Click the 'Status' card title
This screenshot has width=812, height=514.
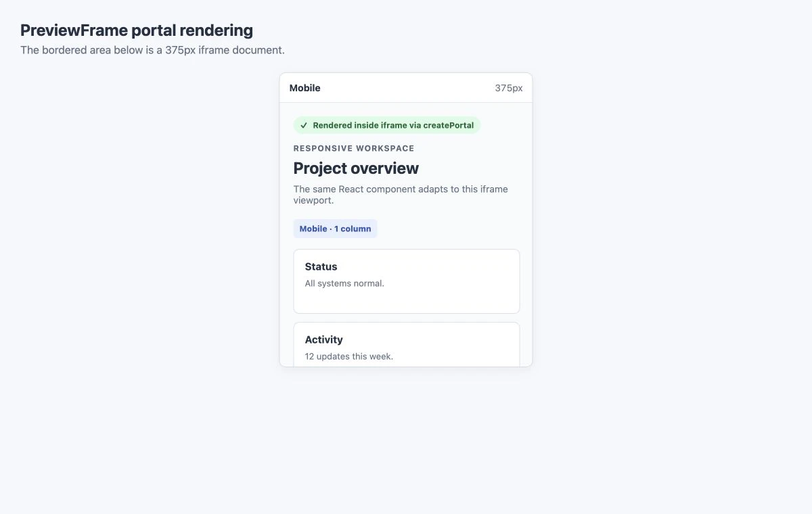321,266
